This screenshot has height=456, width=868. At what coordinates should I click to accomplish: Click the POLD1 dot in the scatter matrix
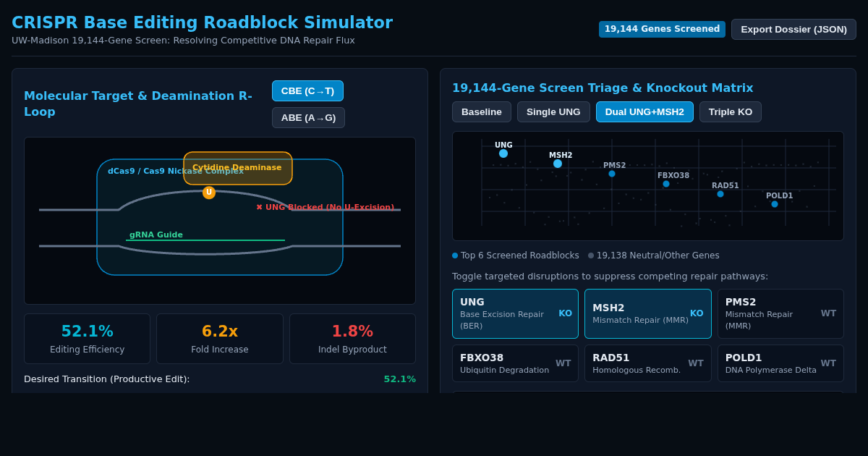point(775,204)
